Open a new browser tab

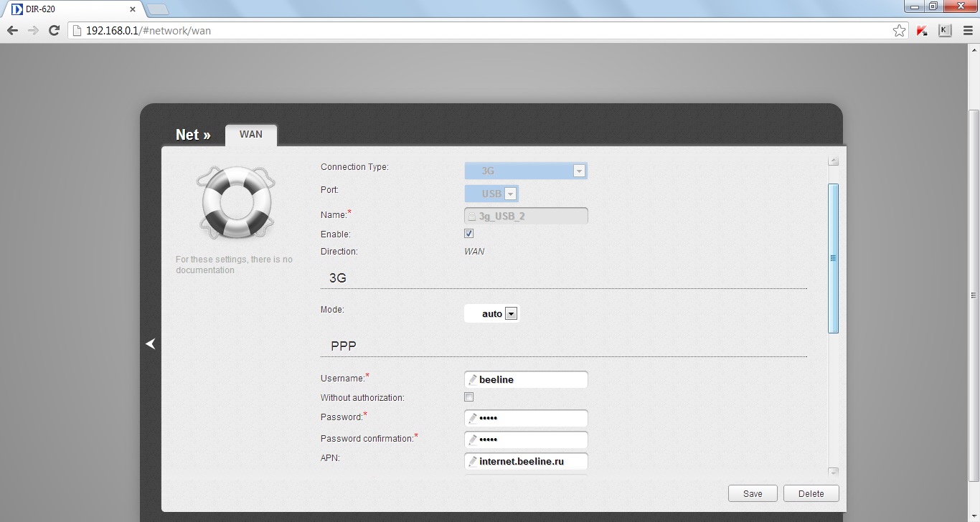pyautogui.click(x=157, y=9)
